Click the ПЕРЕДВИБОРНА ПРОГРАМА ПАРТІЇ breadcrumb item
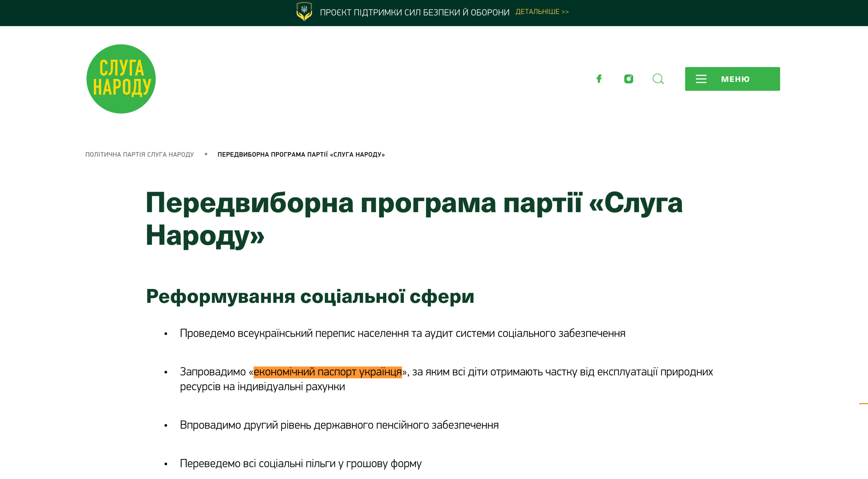Image resolution: width=868 pixels, height=479 pixels. click(x=301, y=155)
